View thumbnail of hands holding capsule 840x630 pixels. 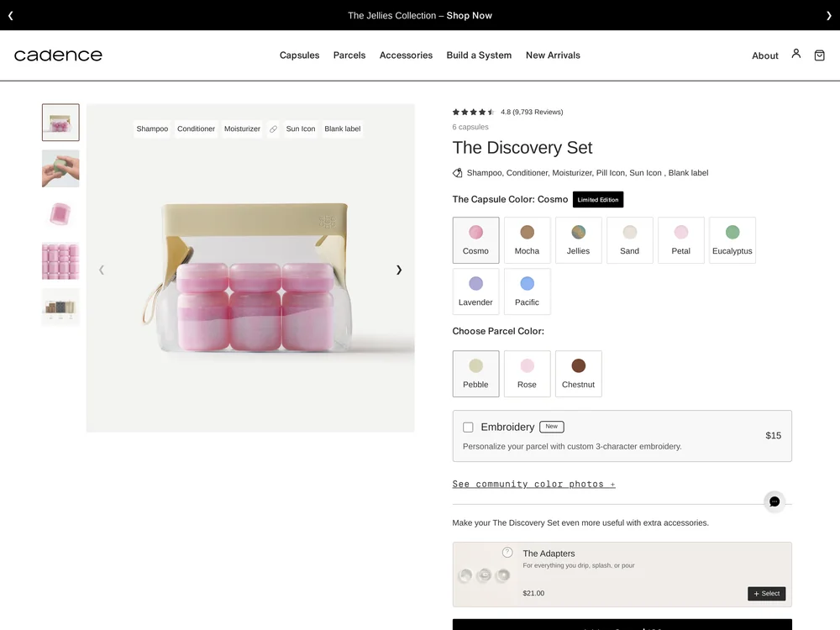tap(60, 169)
